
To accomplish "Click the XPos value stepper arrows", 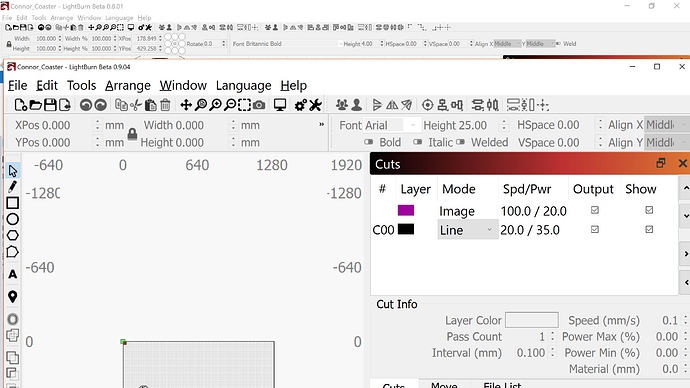I will (97, 125).
